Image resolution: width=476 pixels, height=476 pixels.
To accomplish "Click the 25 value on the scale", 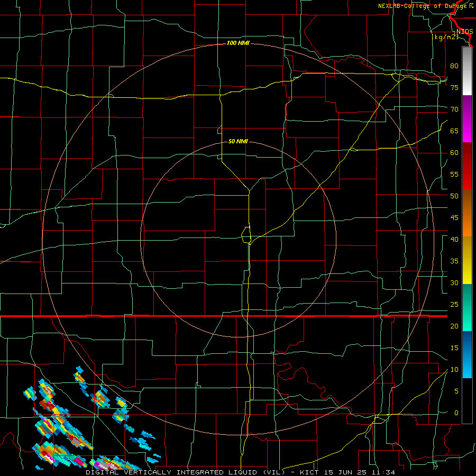I will click(454, 305).
